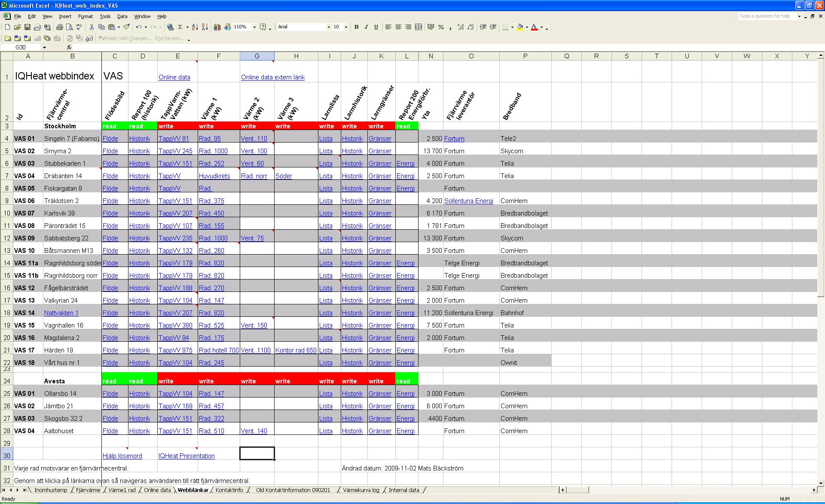This screenshot has width=825, height=504.
Task: Toggle italic formatting
Action: point(366,27)
